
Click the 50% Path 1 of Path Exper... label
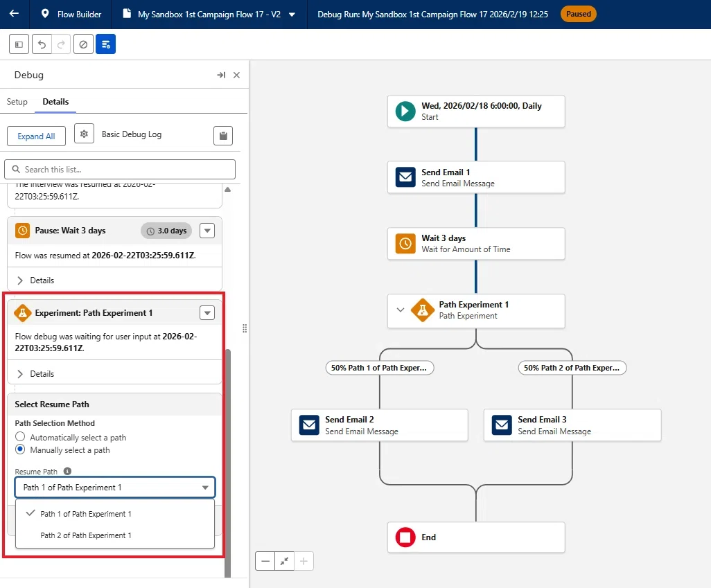(380, 368)
